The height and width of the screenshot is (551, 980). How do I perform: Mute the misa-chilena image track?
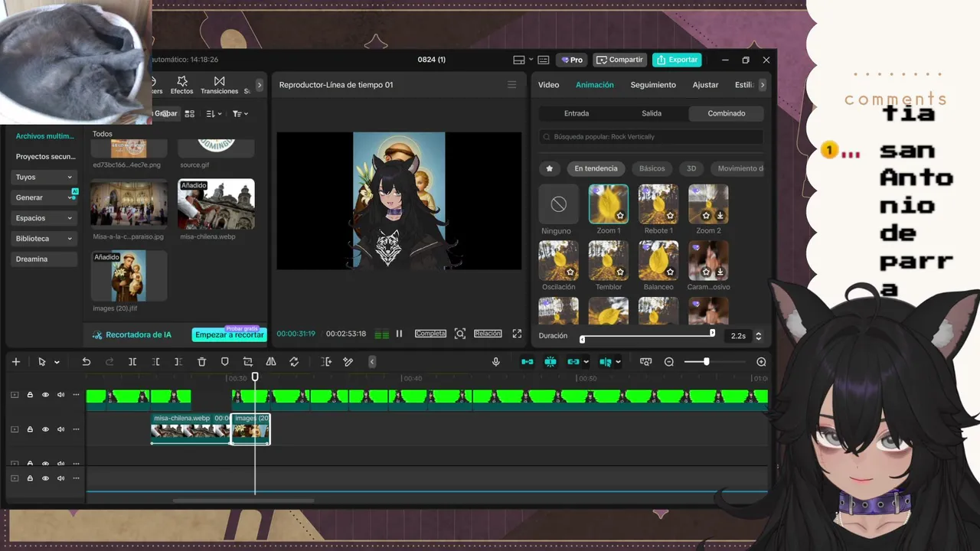point(60,429)
